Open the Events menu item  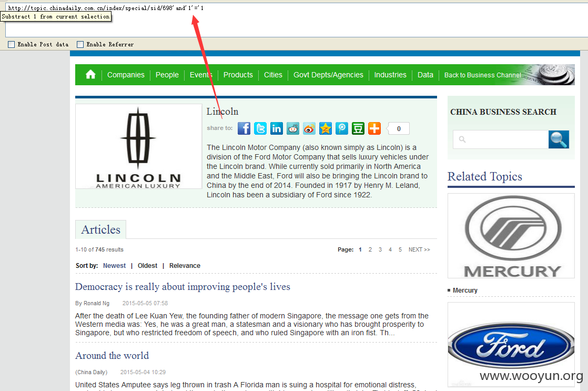tap(200, 75)
